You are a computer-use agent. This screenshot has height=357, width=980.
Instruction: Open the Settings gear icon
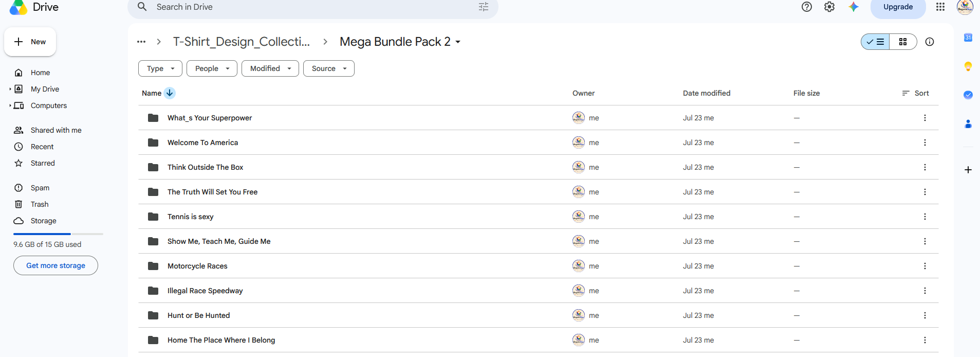[829, 7]
